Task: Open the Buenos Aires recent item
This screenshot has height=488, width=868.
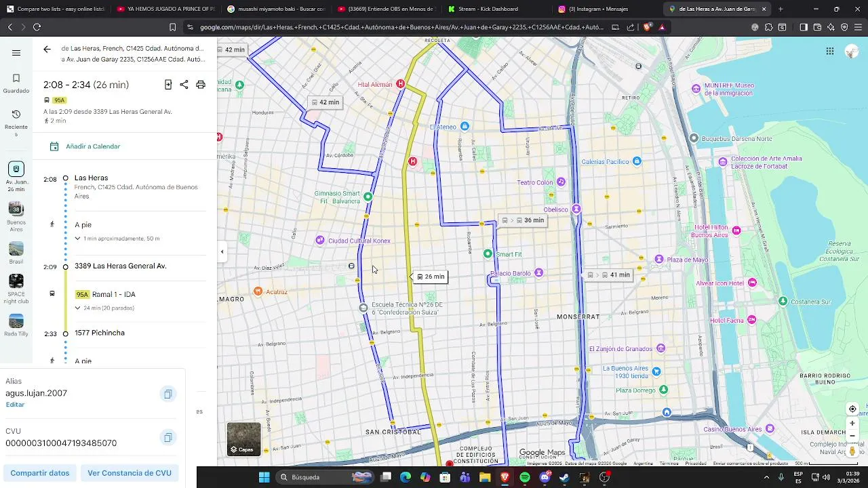Action: (x=16, y=217)
